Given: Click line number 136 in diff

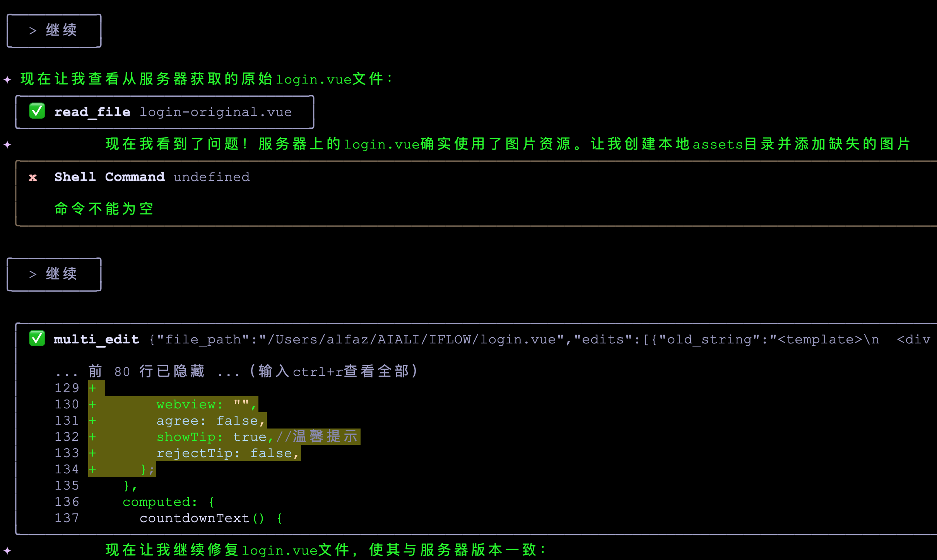Looking at the screenshot, I should point(67,502).
